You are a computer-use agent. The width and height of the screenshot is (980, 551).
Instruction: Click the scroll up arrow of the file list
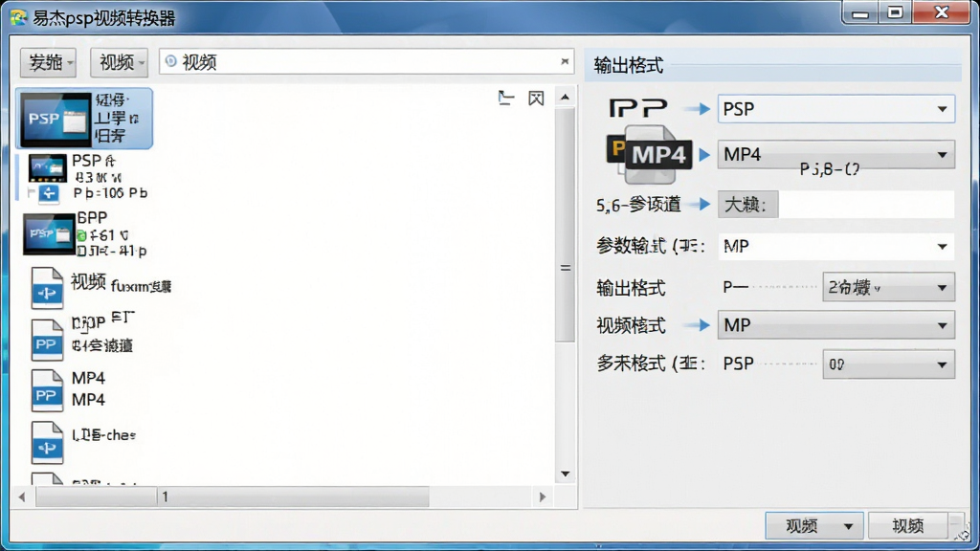pos(565,97)
